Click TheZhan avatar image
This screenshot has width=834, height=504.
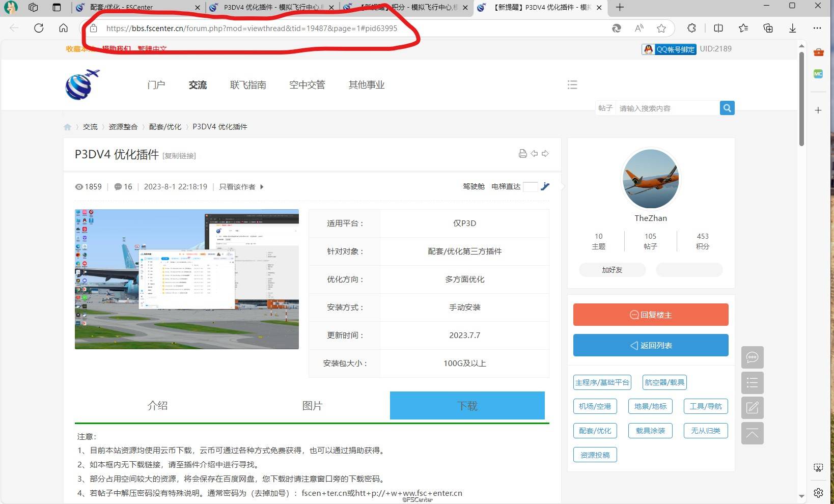click(651, 179)
